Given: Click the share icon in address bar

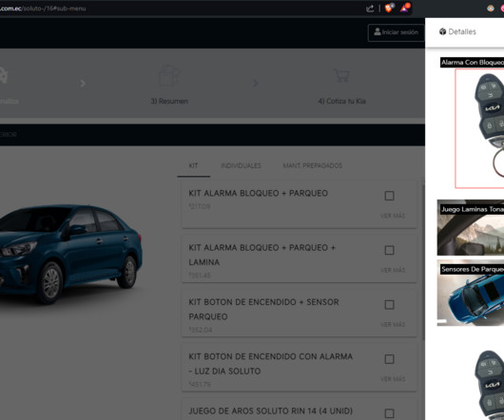Looking at the screenshot, I should (x=370, y=9).
